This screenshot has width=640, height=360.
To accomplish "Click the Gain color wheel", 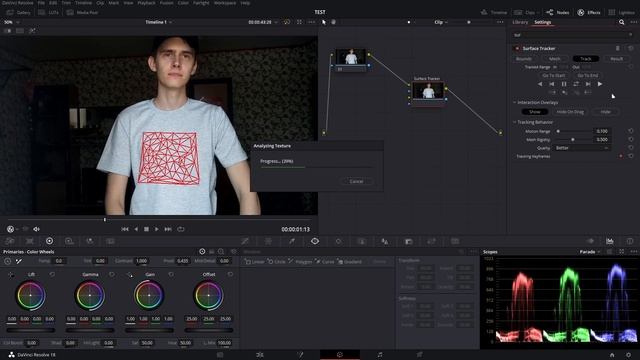I will tap(149, 295).
